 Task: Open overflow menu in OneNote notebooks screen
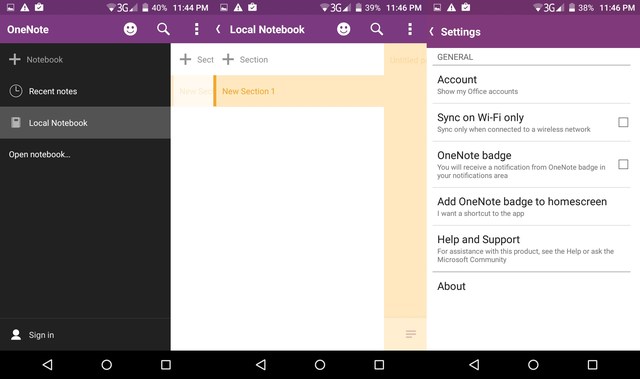coord(197,29)
